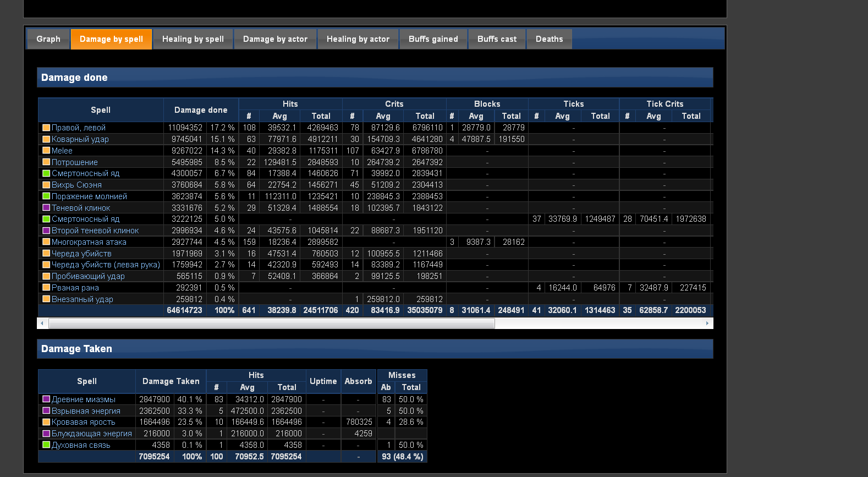Click the left scroll arrow of damage table

[x=42, y=324]
